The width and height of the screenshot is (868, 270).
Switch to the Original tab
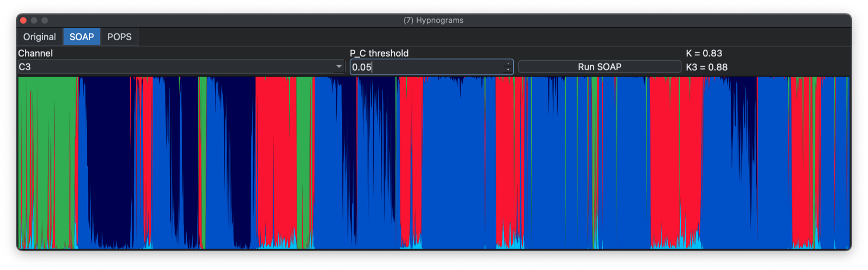coord(40,37)
